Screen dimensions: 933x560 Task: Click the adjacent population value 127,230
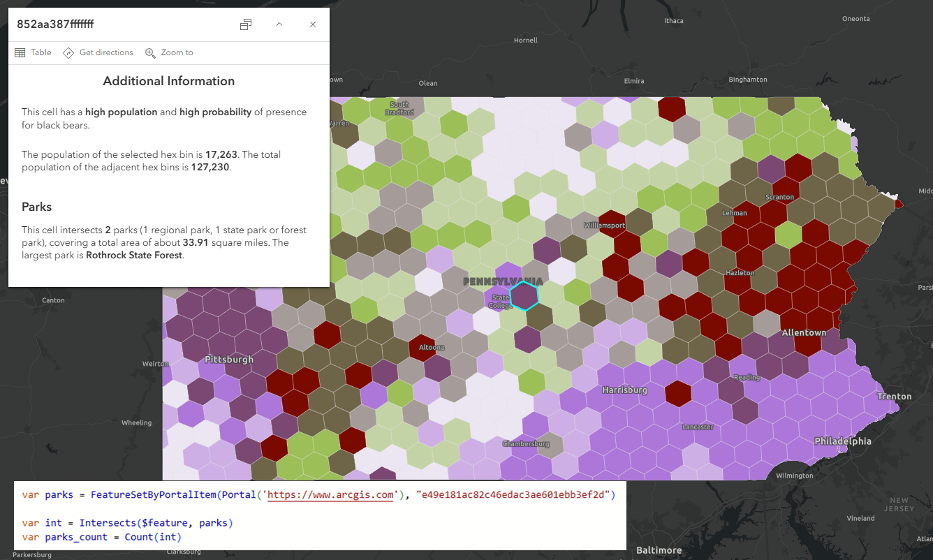(x=210, y=168)
